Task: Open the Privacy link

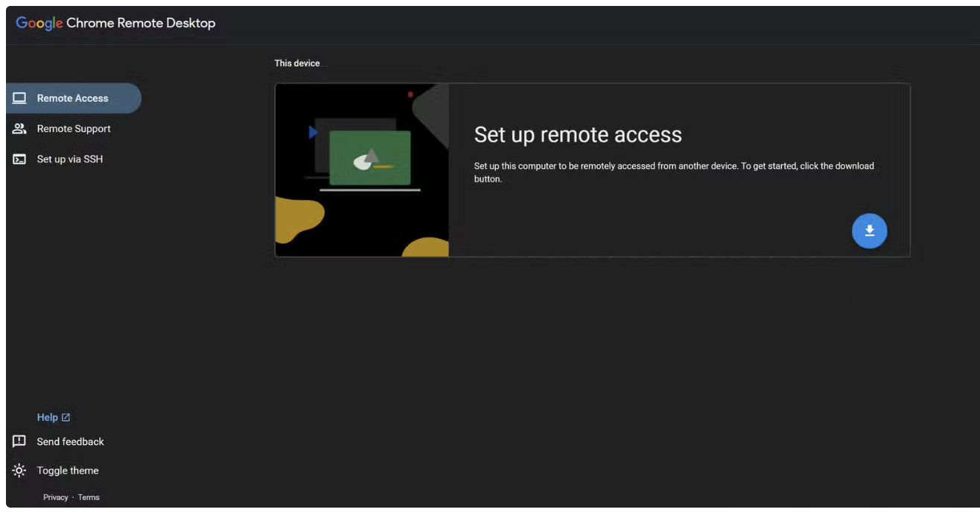Action: (55, 497)
